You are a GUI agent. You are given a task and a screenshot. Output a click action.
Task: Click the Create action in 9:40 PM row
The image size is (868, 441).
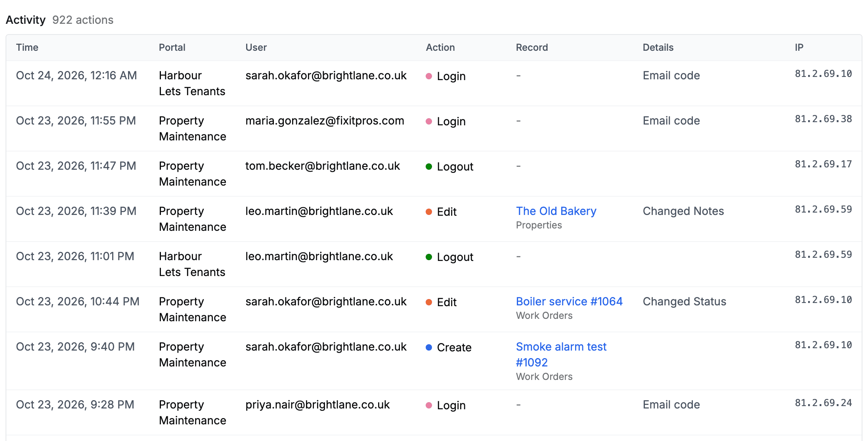pyautogui.click(x=449, y=347)
